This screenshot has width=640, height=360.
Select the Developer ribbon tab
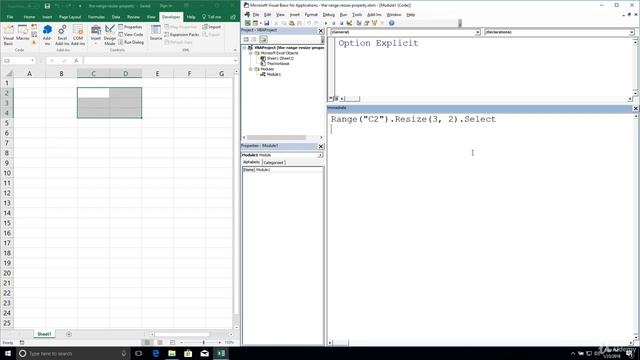click(171, 17)
